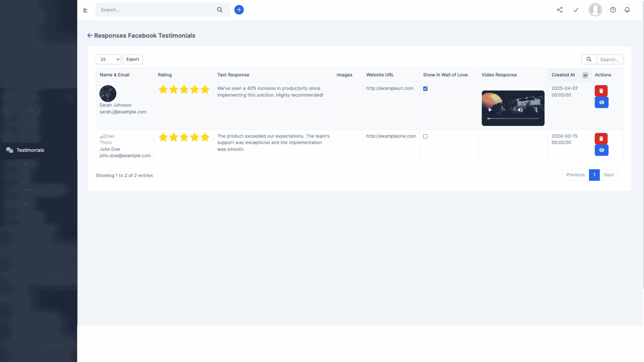The image size is (644, 362).
Task: Click Sarah Johnson's five-star rating
Action: point(184,89)
